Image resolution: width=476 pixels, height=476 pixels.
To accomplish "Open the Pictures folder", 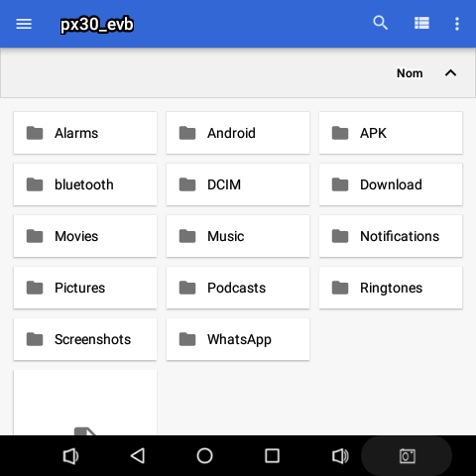I will click(x=85, y=288).
